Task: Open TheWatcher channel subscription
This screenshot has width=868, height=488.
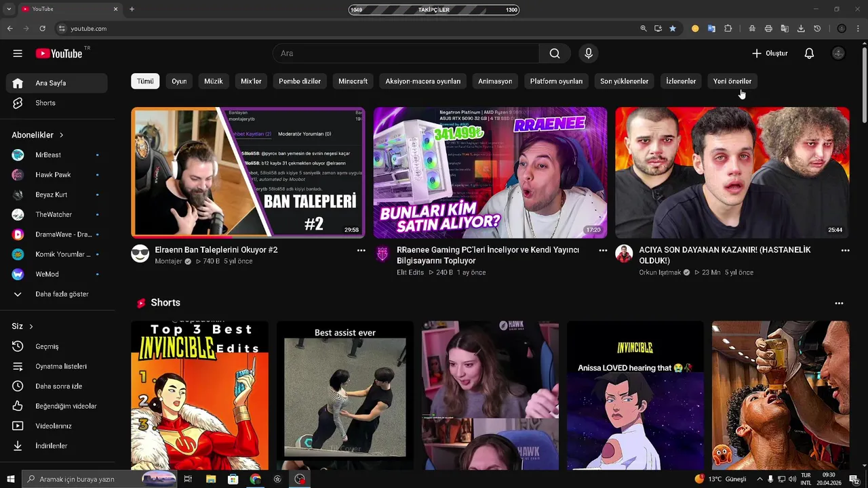Action: click(x=57, y=215)
